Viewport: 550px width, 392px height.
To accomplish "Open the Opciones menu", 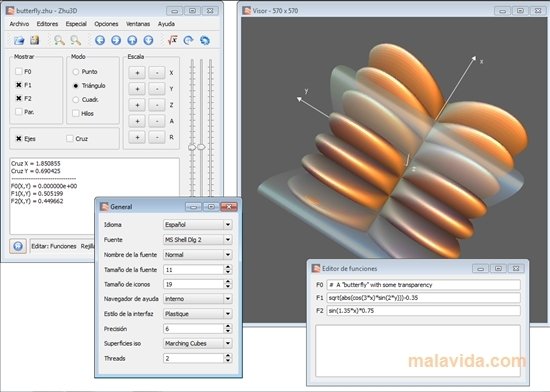I will 106,24.
